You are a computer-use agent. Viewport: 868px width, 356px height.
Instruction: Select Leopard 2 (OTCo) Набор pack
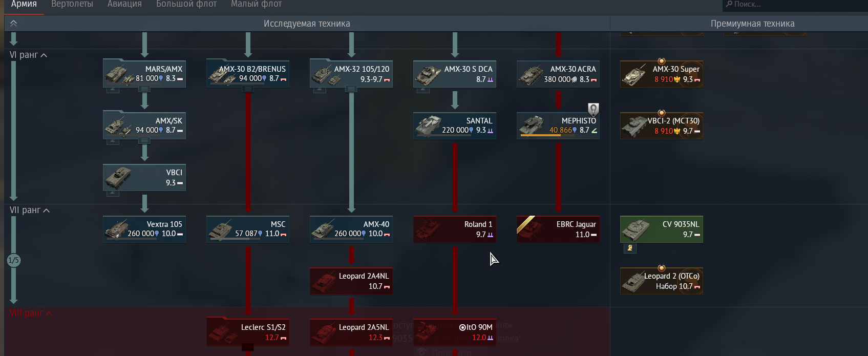pos(662,281)
